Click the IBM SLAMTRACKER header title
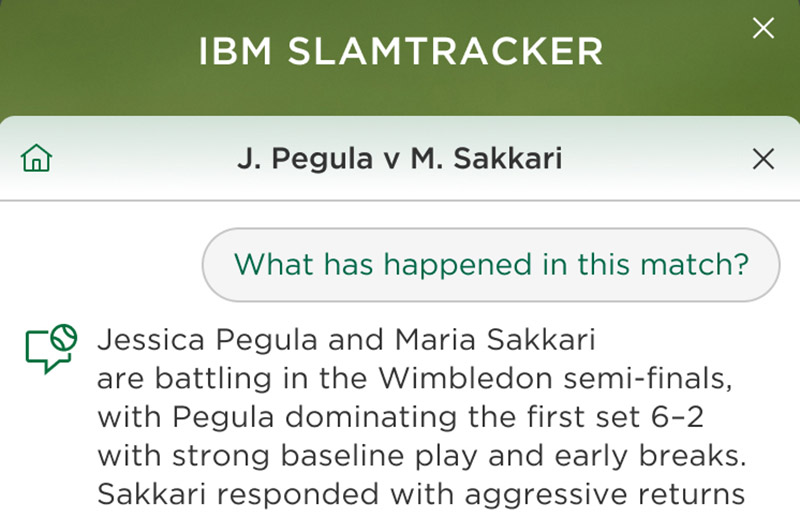 click(401, 51)
